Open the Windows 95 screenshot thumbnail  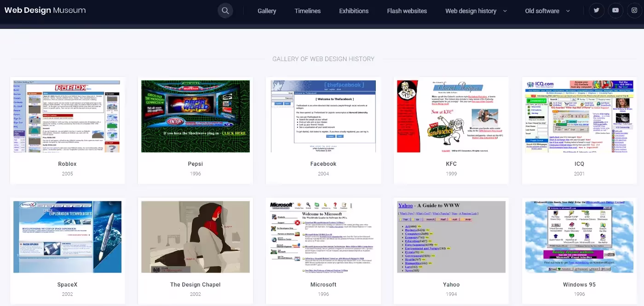pyautogui.click(x=579, y=237)
